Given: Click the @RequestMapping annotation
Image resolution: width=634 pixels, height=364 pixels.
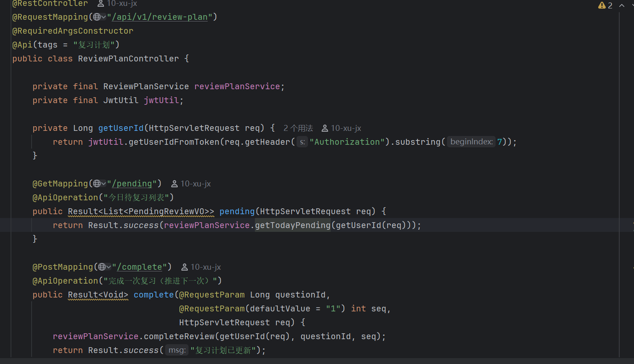Looking at the screenshot, I should pos(50,17).
